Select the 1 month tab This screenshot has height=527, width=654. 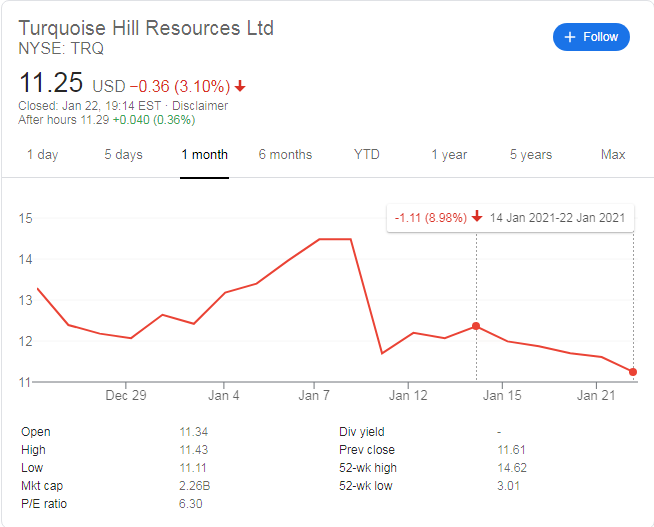tap(204, 155)
